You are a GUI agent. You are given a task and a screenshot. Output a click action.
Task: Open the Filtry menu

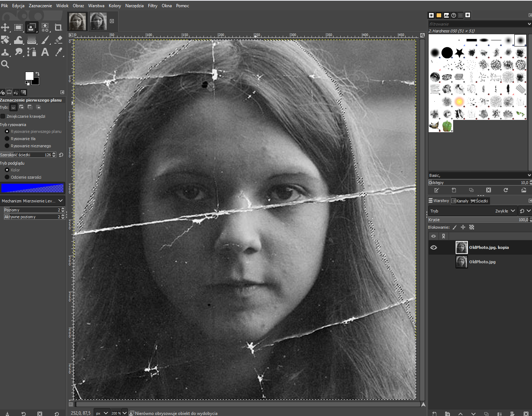click(153, 6)
